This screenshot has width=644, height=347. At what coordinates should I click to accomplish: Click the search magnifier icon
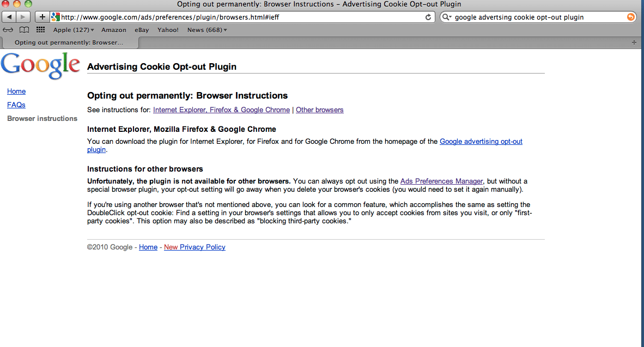pyautogui.click(x=446, y=17)
